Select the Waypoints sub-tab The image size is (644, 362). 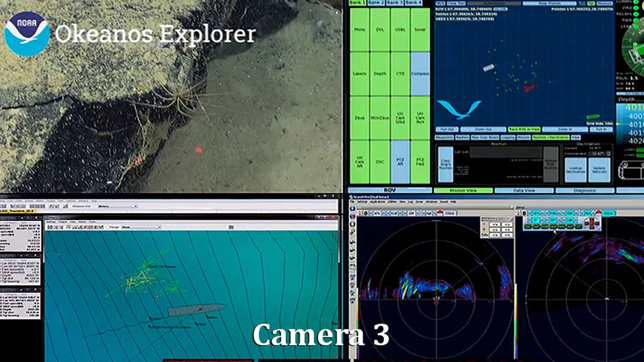[x=444, y=137]
